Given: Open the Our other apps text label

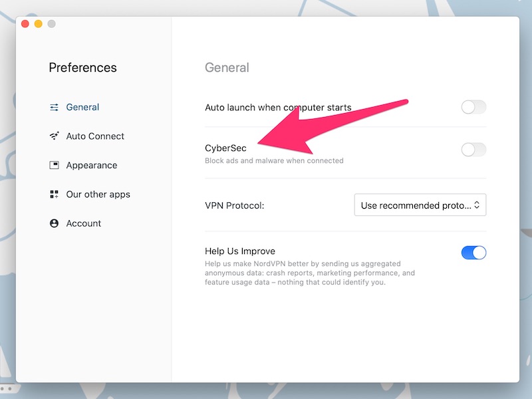Looking at the screenshot, I should coord(98,195).
